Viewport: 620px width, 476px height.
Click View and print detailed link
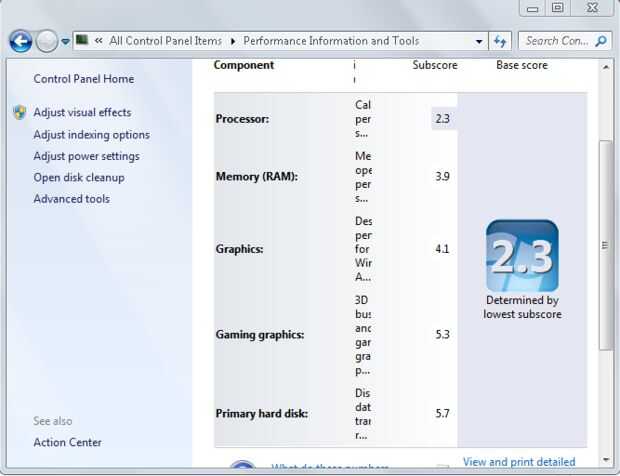(519, 462)
